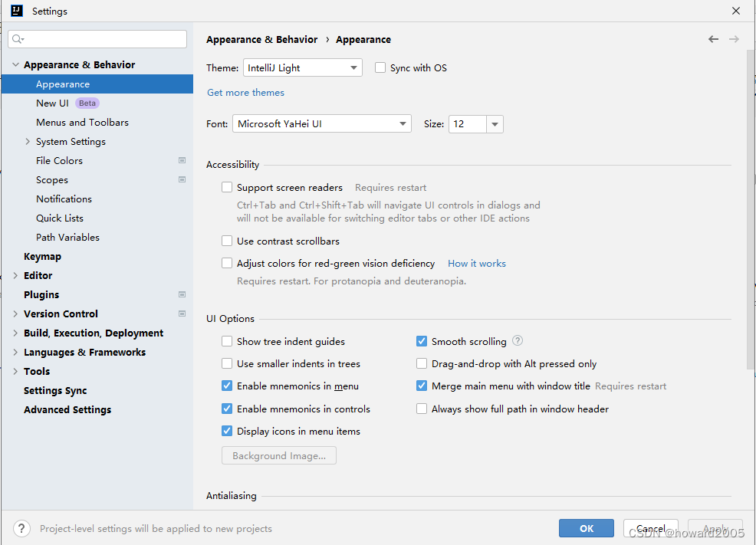Click the Beta badge next to New UI
The image size is (756, 545).
[x=87, y=103]
